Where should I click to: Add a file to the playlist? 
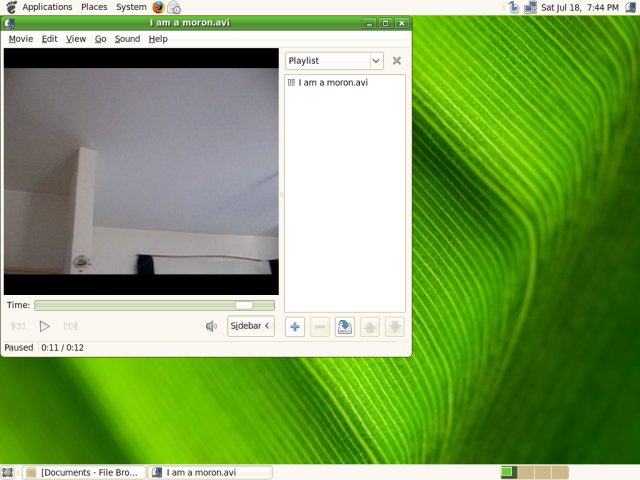pos(295,327)
